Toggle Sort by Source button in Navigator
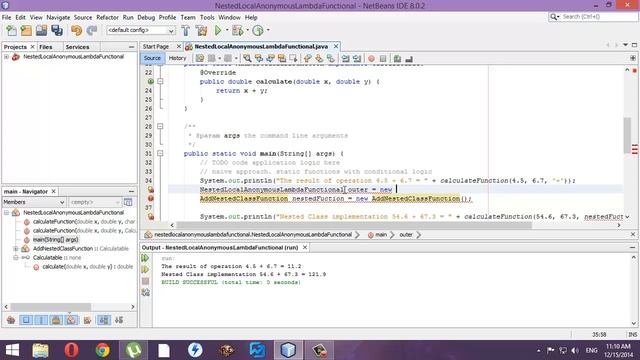Viewport: 640px width, 360px height. 119,320
